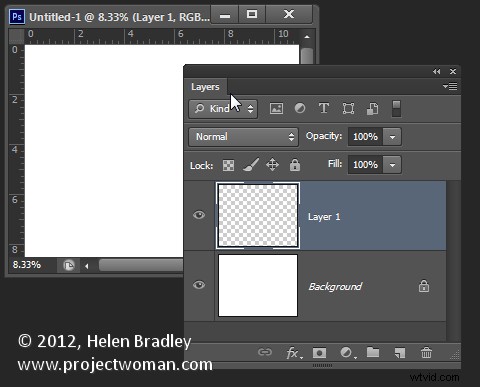Open the Normal blend mode dropdown
Image resolution: width=480 pixels, height=387 pixels.
point(243,137)
